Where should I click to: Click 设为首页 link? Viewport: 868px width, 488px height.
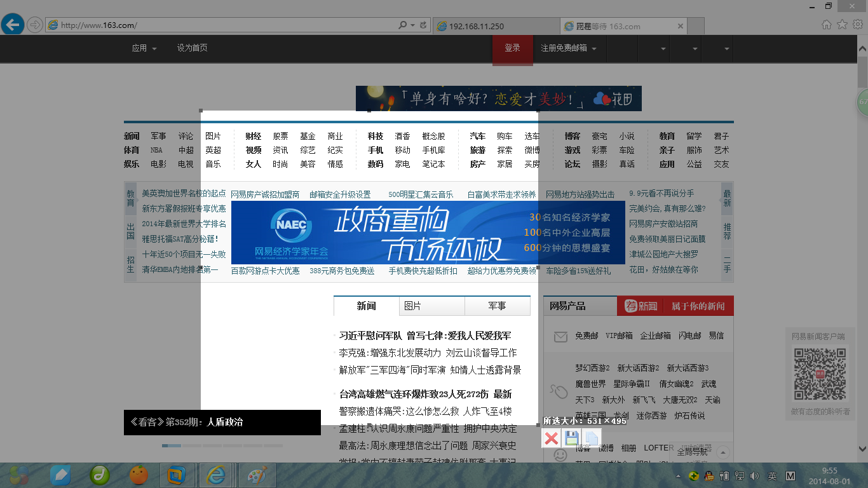(192, 48)
